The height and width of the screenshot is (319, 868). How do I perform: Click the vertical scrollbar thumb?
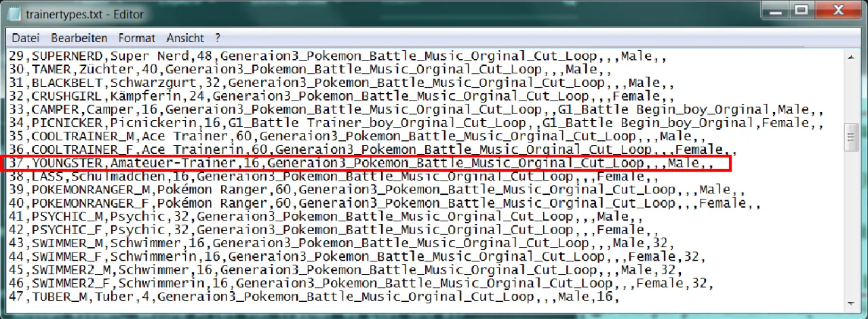point(852,137)
